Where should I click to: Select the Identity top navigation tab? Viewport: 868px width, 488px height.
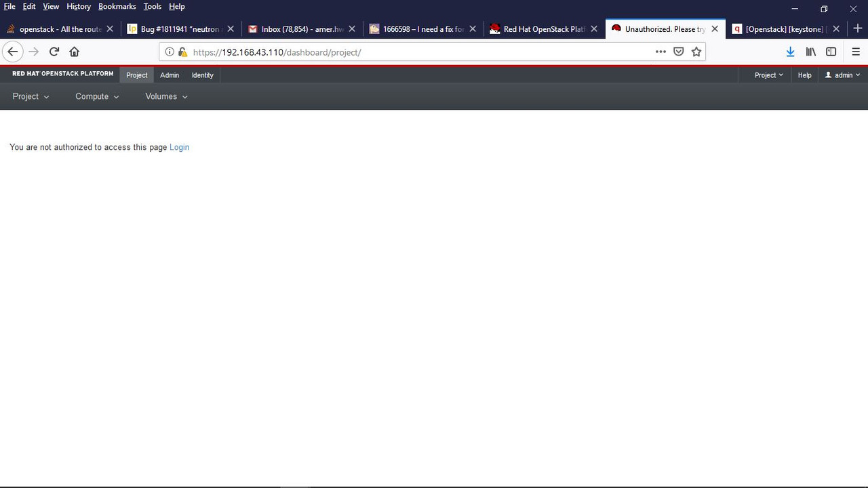[x=203, y=75]
